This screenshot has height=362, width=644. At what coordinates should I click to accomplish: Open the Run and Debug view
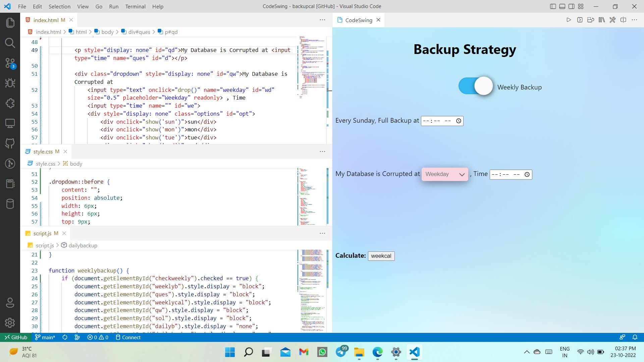point(10,83)
